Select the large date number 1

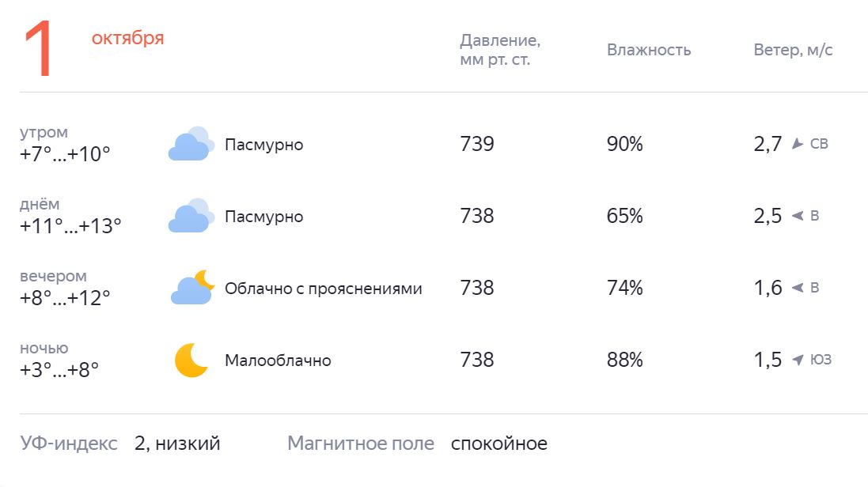(39, 48)
